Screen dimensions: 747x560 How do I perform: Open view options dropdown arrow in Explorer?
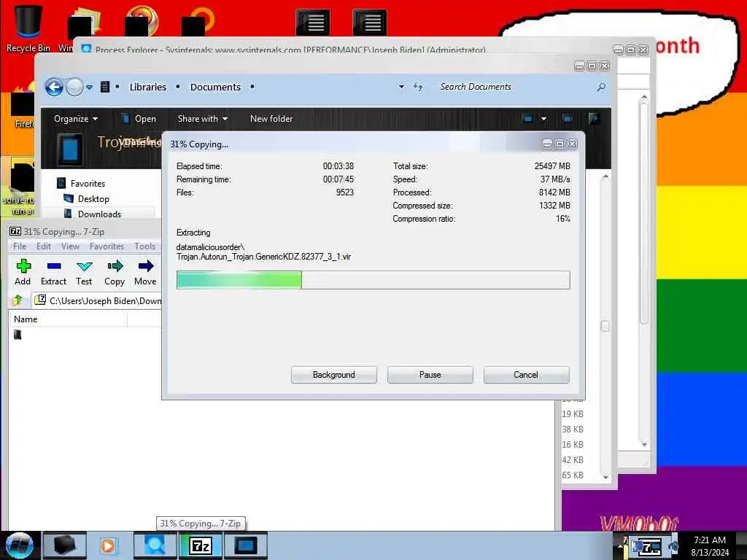click(543, 119)
